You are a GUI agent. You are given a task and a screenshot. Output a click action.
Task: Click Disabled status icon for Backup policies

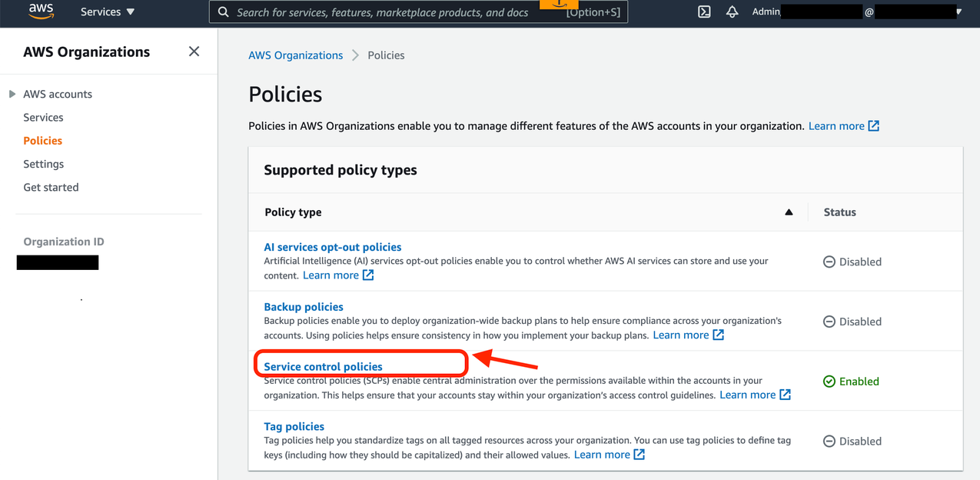point(829,322)
